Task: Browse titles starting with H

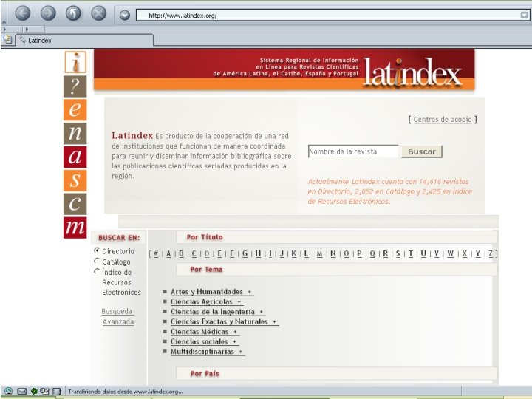Action: (x=258, y=253)
